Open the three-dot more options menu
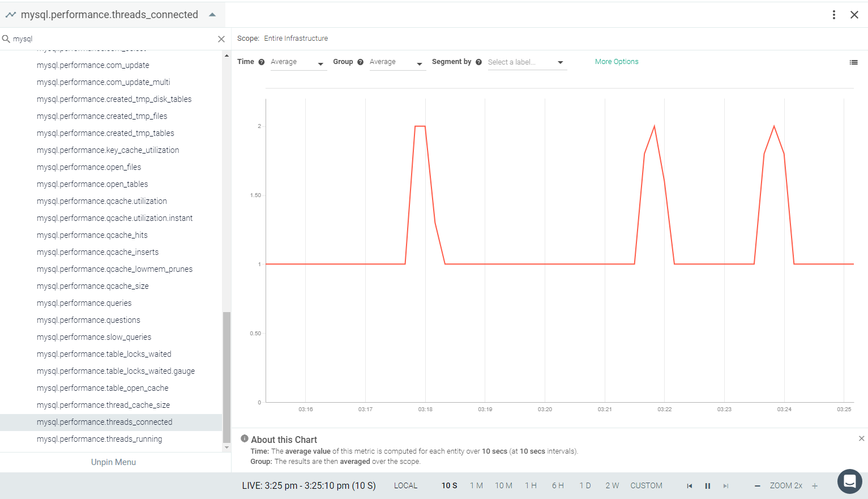868x499 pixels. coord(833,15)
